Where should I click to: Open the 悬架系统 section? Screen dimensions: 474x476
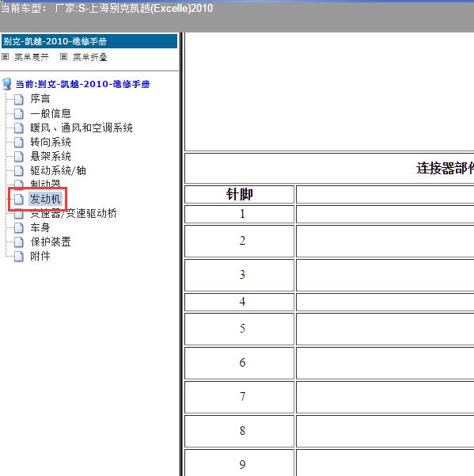tap(51, 156)
